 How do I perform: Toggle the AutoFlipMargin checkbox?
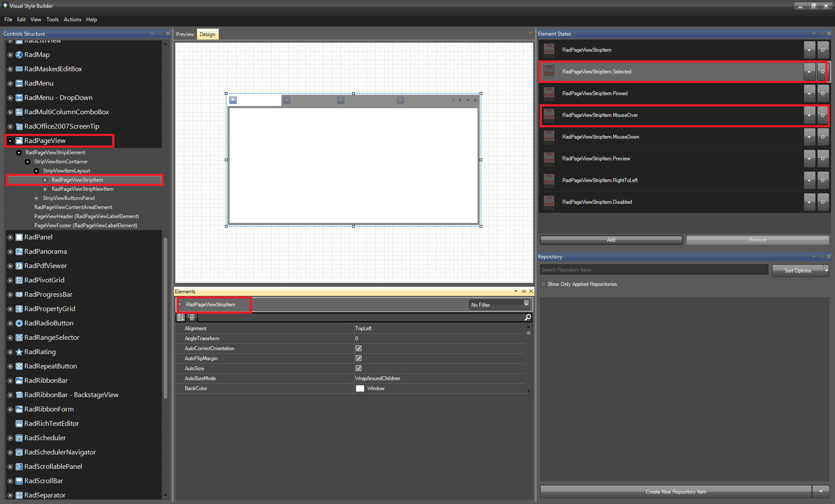tap(358, 358)
